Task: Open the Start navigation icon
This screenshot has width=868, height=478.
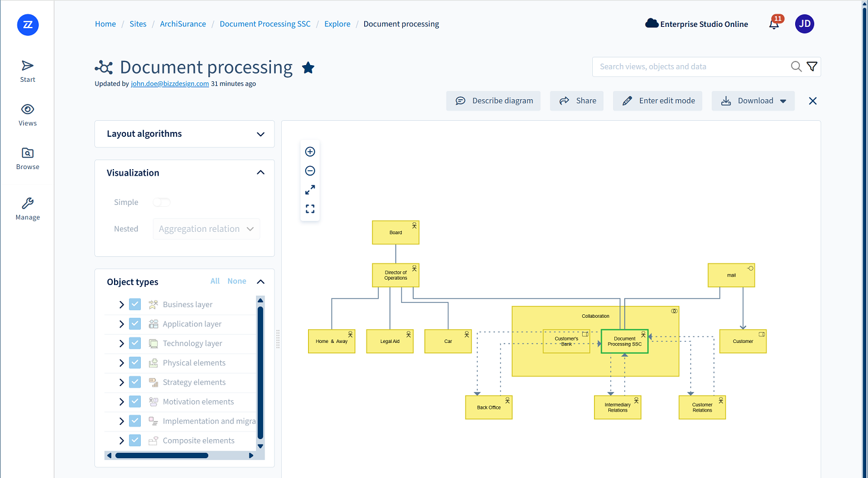Action: [x=27, y=66]
